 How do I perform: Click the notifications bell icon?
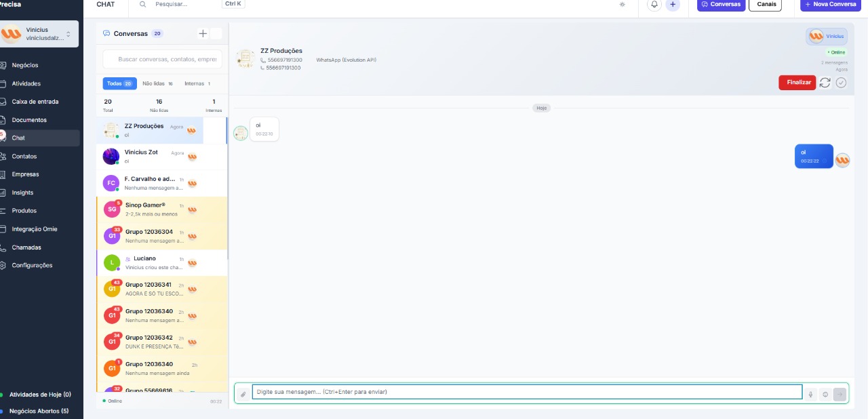click(654, 4)
